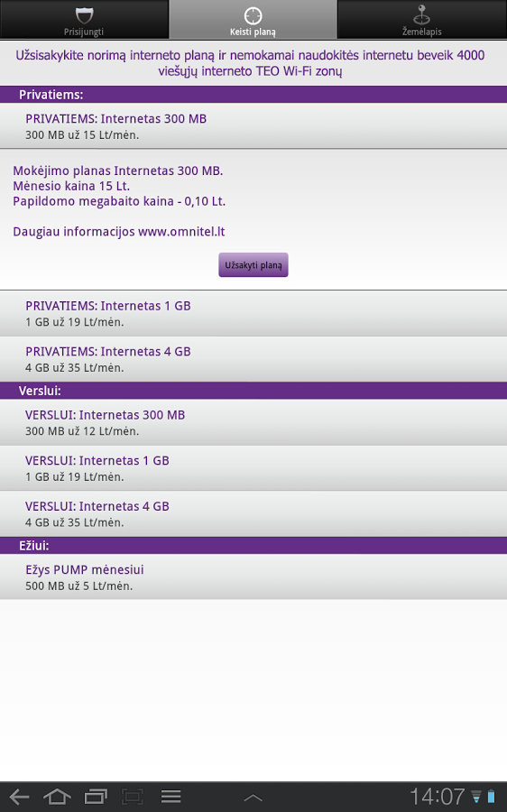The width and height of the screenshot is (507, 812).
Task: Collapse the PRIVATIEMS: Internetas 300 MB plan
Action: click(253, 125)
